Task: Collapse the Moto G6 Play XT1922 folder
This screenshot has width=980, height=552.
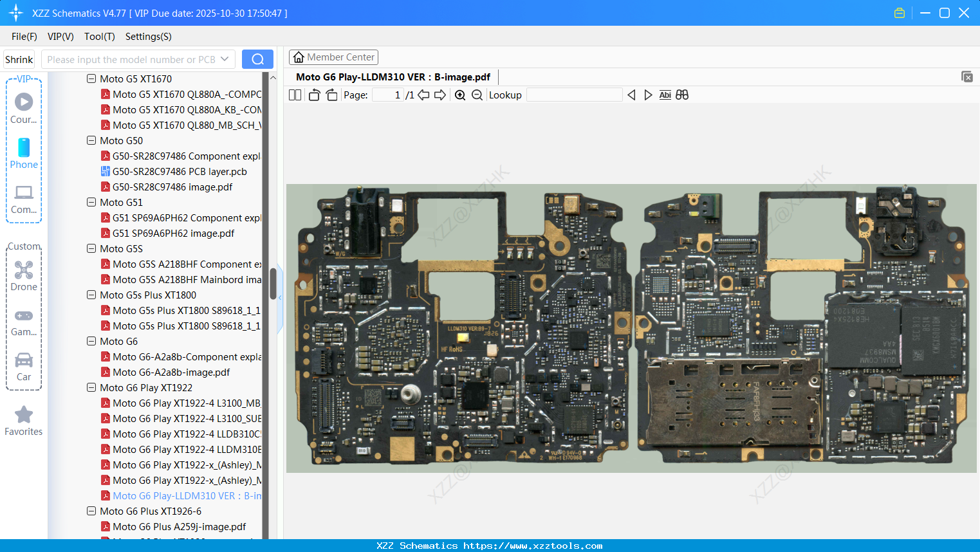Action: (x=91, y=388)
